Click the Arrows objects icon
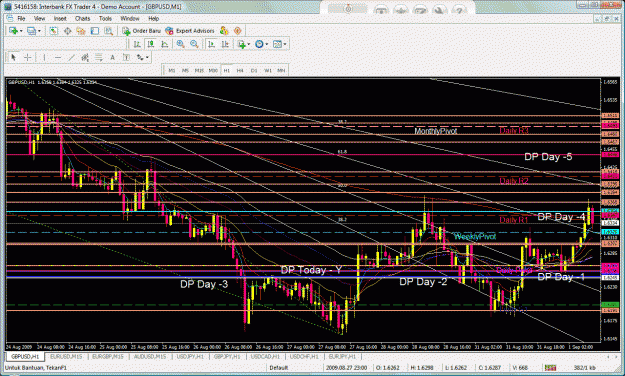Viewport: 625px width, 376px height. 140,58
